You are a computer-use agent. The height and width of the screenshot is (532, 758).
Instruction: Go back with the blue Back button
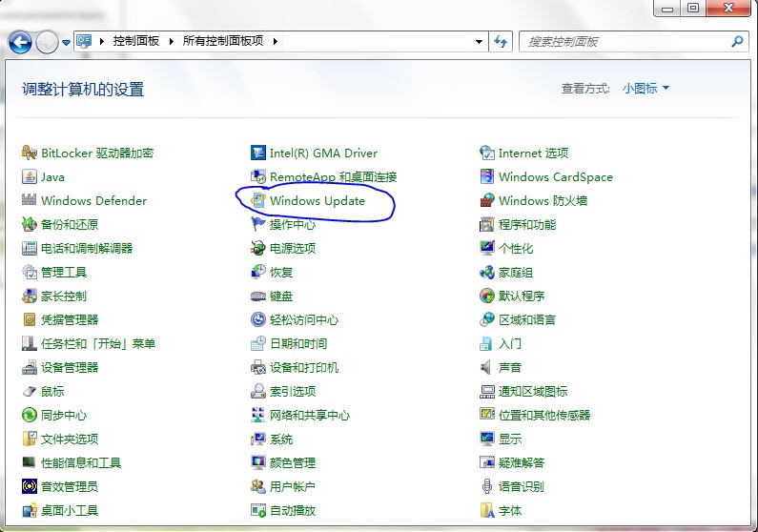[20, 42]
